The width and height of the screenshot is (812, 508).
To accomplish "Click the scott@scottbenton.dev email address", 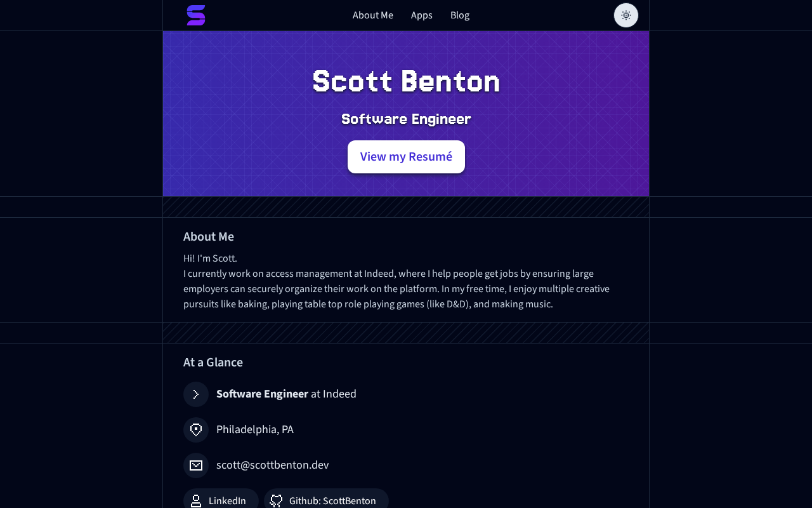I will (273, 465).
